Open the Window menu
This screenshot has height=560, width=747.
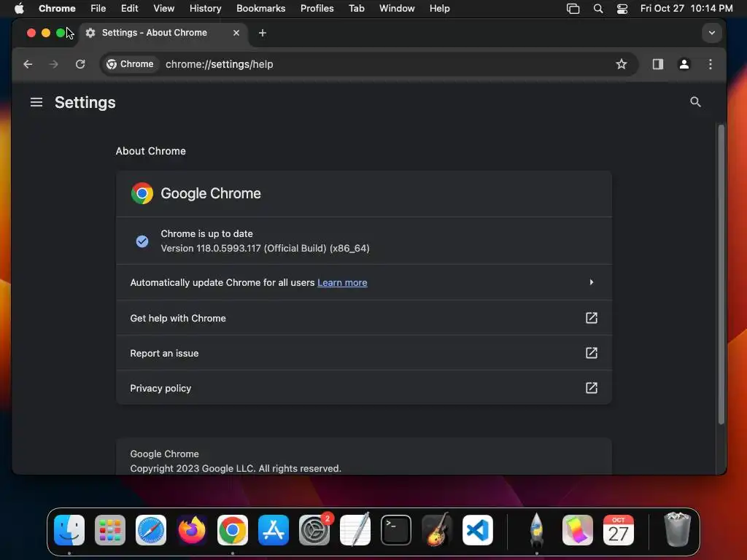pos(397,8)
